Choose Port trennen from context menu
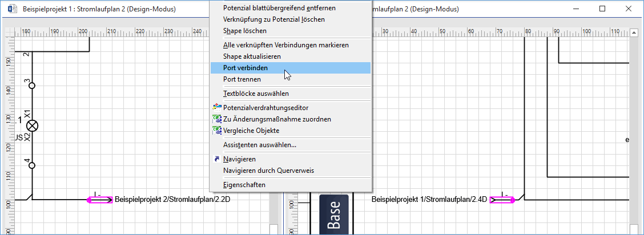Screen dimensions: 644x235 [x=242, y=79]
